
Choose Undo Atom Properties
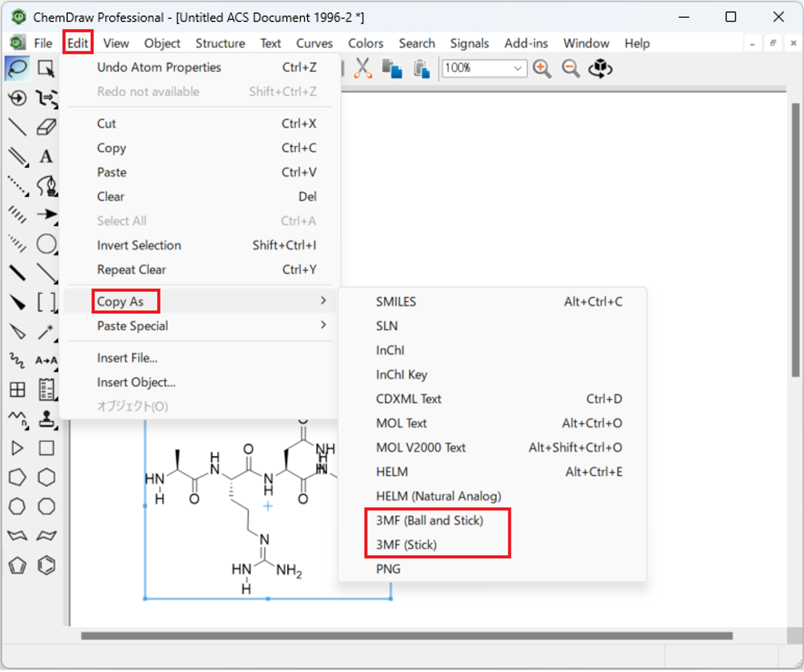pos(159,67)
